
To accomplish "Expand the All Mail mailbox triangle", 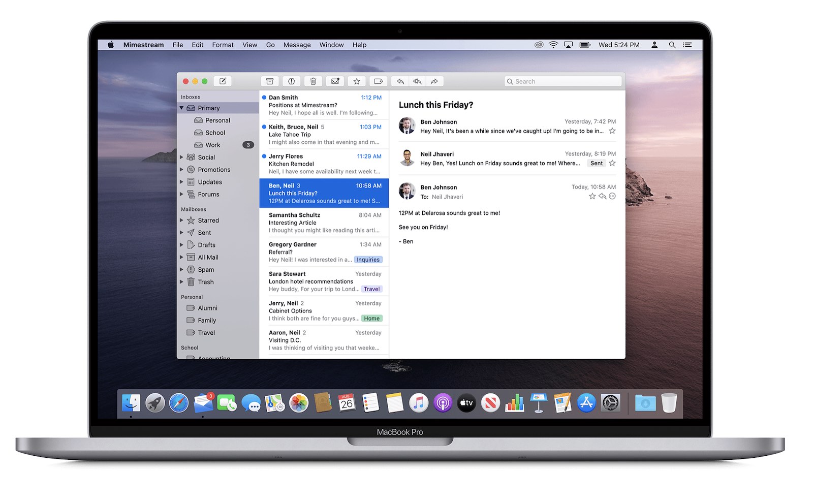I will 181,257.
